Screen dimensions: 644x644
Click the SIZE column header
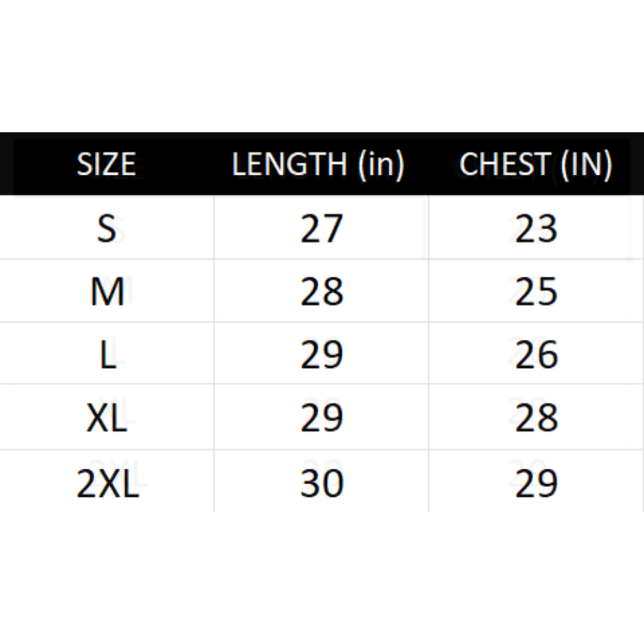coord(106,164)
